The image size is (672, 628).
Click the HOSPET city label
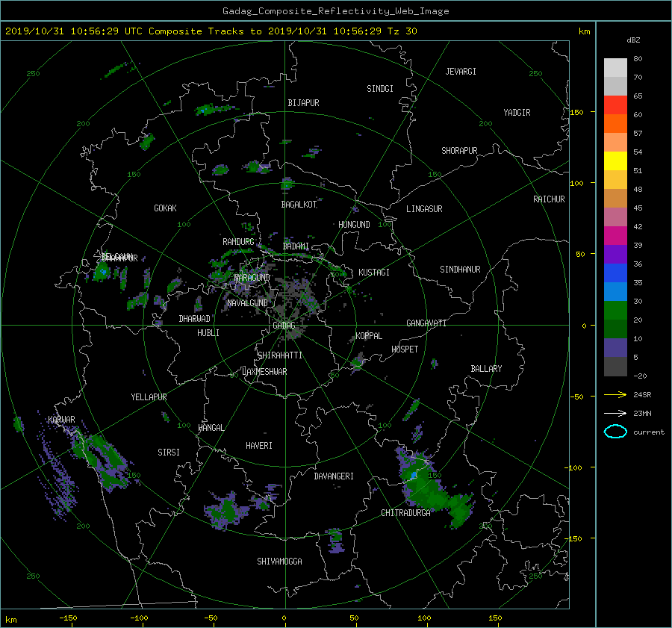tap(405, 349)
